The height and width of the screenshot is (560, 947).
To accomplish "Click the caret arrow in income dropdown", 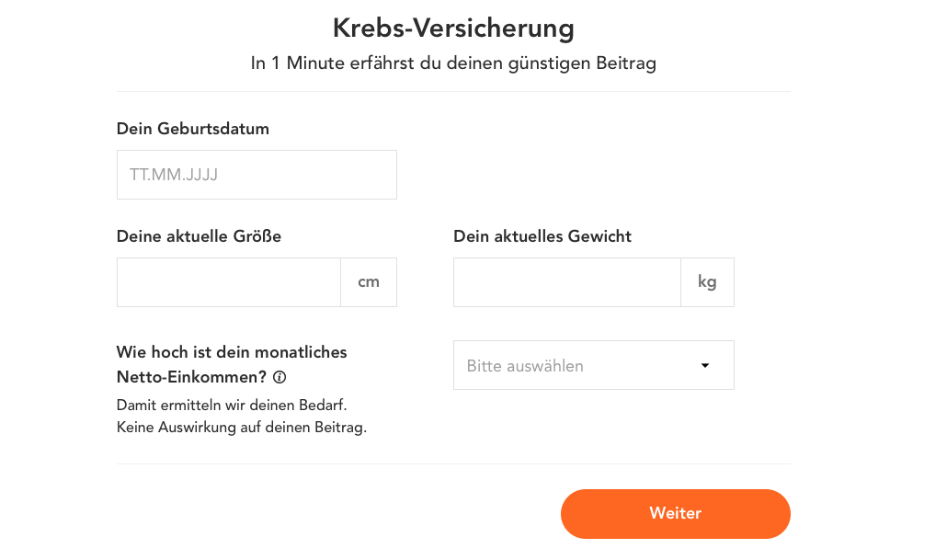I will pyautogui.click(x=705, y=365).
